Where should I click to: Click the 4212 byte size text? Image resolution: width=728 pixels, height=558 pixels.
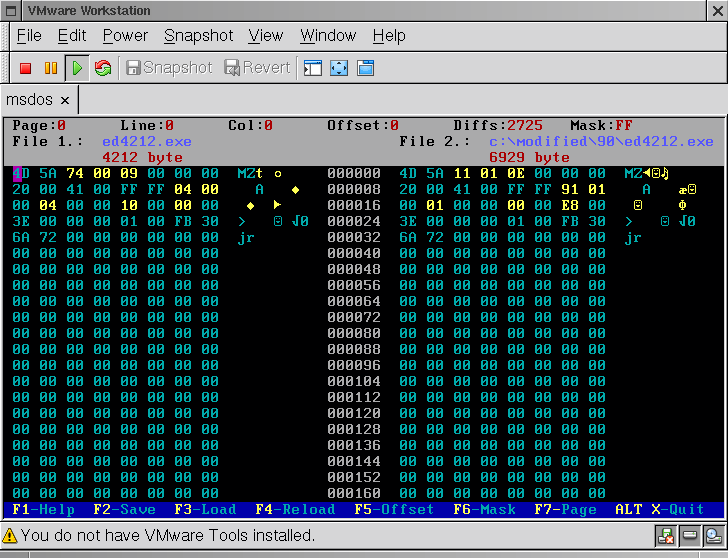pyautogui.click(x=142, y=157)
